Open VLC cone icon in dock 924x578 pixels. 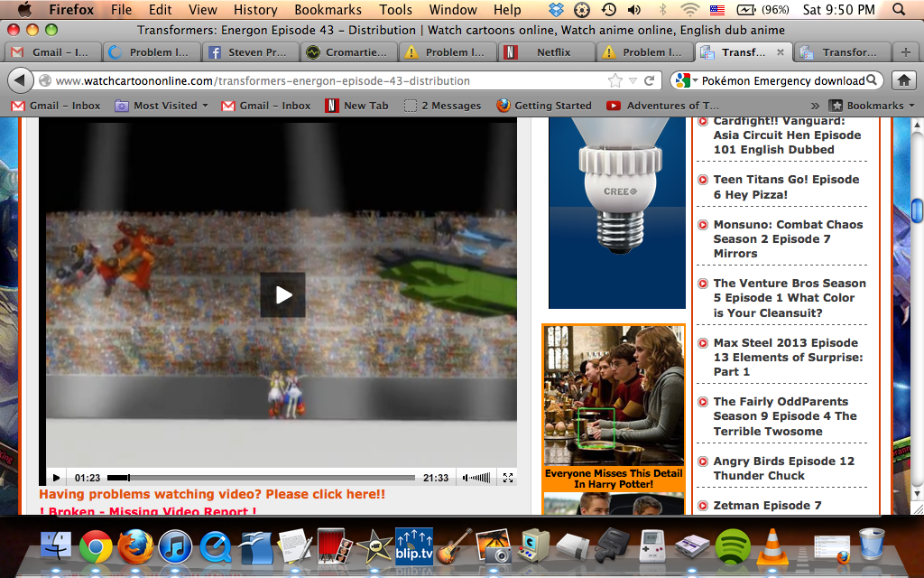[772, 546]
